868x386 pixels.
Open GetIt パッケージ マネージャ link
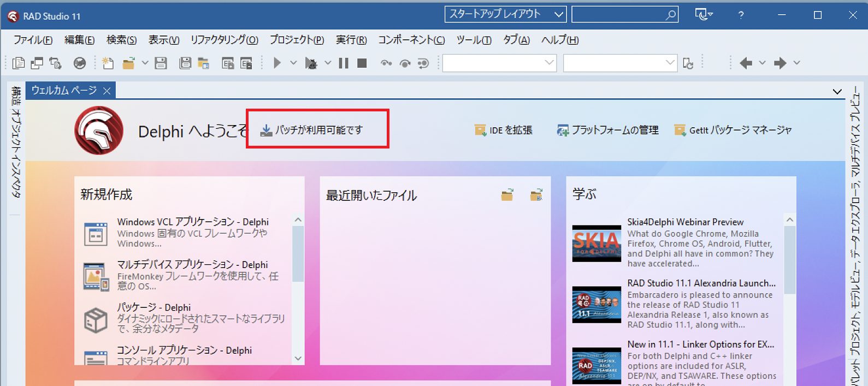point(733,130)
